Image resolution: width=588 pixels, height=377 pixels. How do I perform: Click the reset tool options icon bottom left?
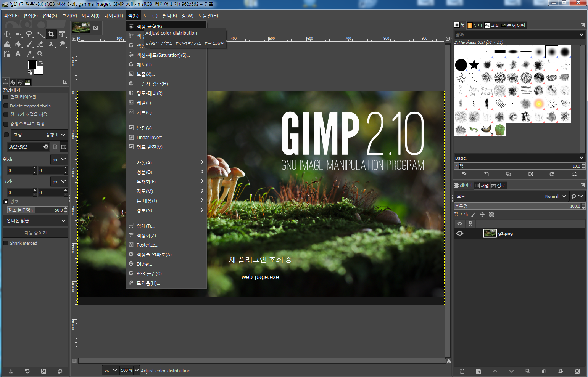pyautogui.click(x=60, y=371)
